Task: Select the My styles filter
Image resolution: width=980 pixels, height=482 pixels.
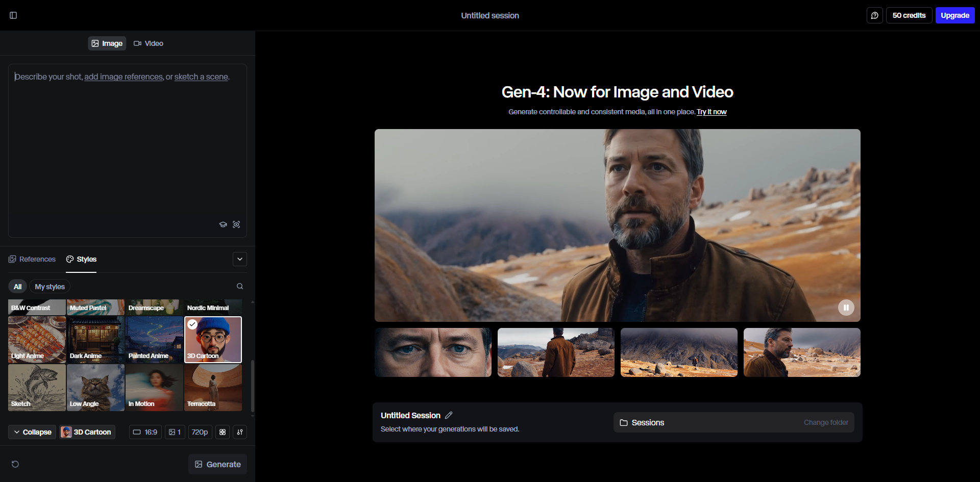Action: click(x=50, y=287)
